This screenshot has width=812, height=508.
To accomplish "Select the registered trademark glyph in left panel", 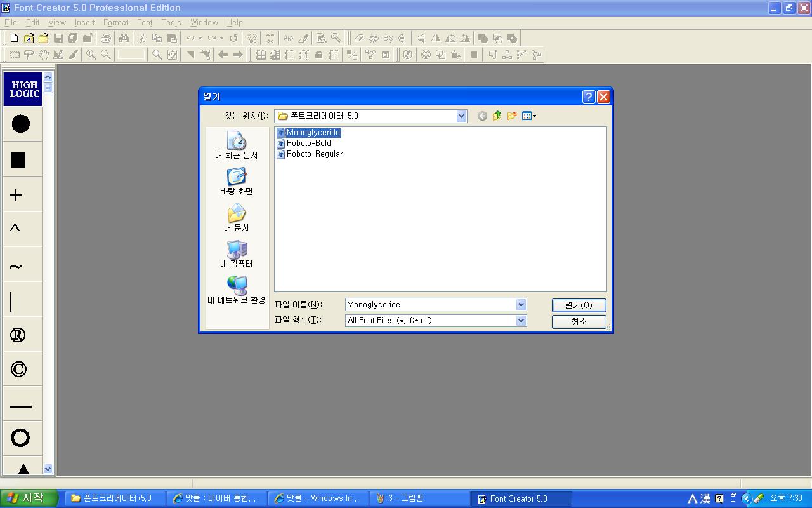I will coord(18,335).
